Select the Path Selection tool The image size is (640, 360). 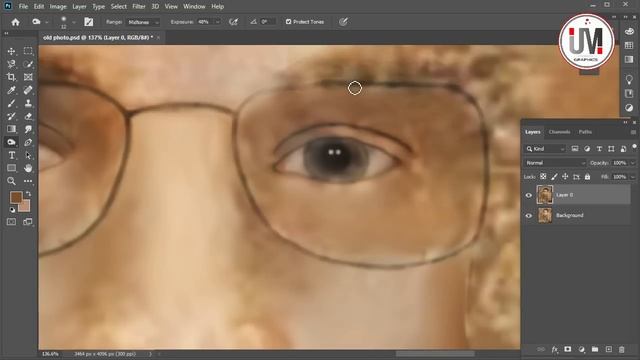tap(28, 156)
